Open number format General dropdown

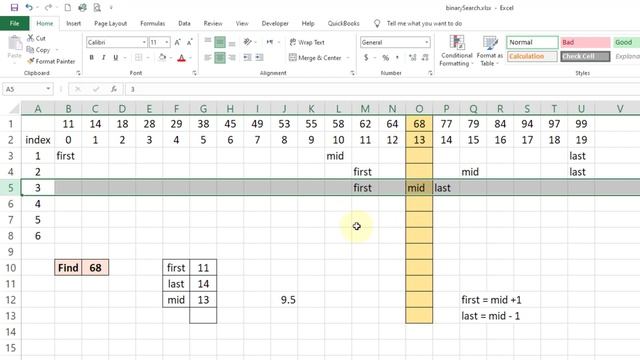(x=427, y=42)
